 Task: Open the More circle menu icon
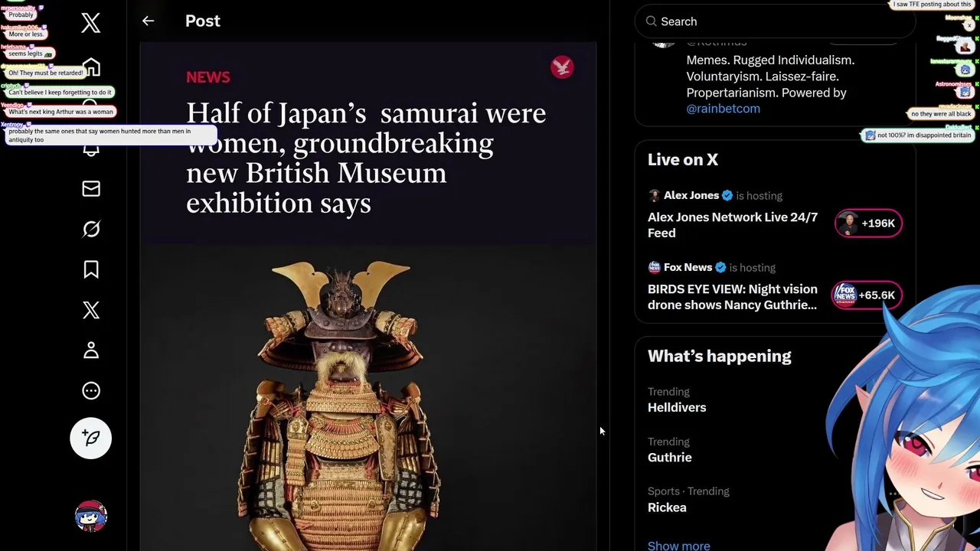(x=91, y=391)
